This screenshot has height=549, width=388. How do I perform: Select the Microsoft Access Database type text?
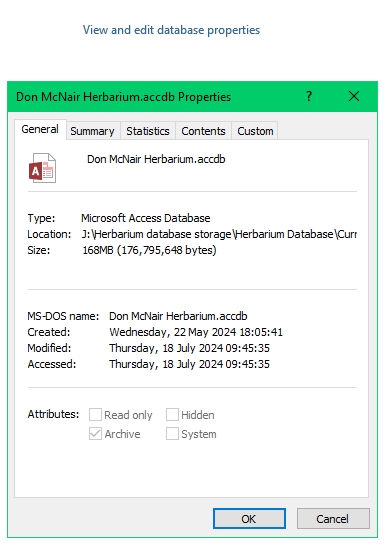[146, 218]
